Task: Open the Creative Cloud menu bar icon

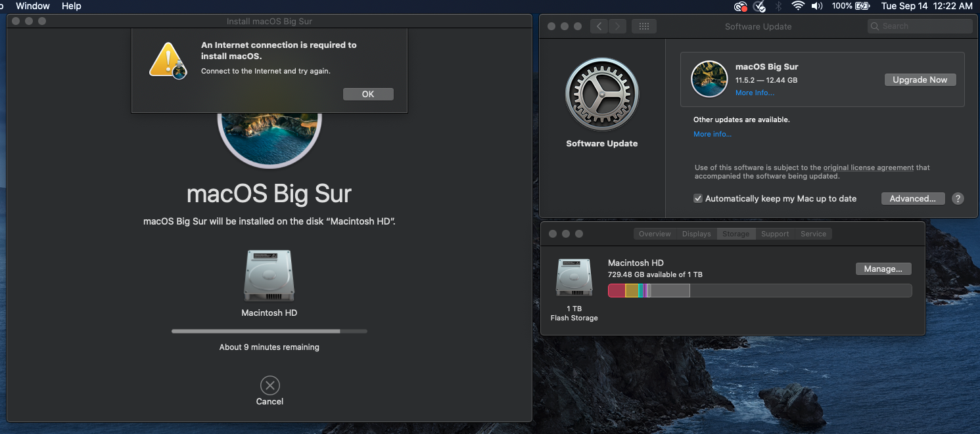Action: 741,6
